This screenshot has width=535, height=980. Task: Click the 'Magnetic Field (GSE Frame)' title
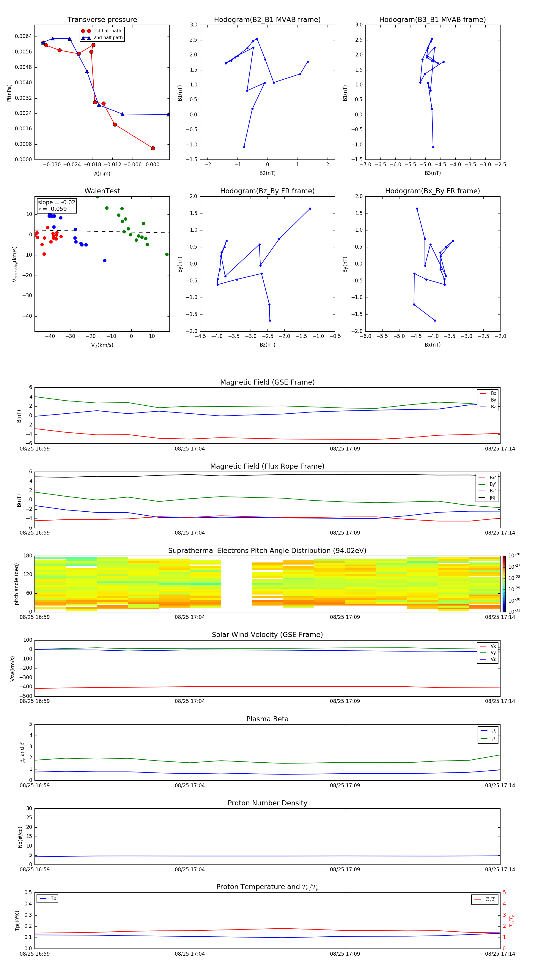coord(267,382)
